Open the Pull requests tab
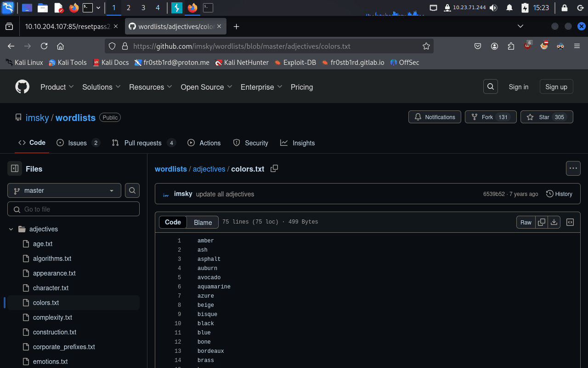The height and width of the screenshot is (368, 588). click(x=143, y=143)
